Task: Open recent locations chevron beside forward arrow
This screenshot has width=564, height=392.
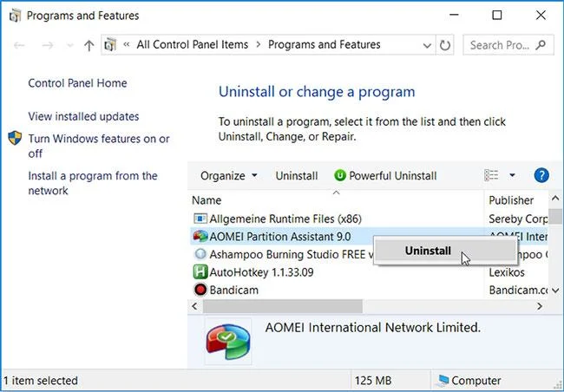Action: [70, 46]
